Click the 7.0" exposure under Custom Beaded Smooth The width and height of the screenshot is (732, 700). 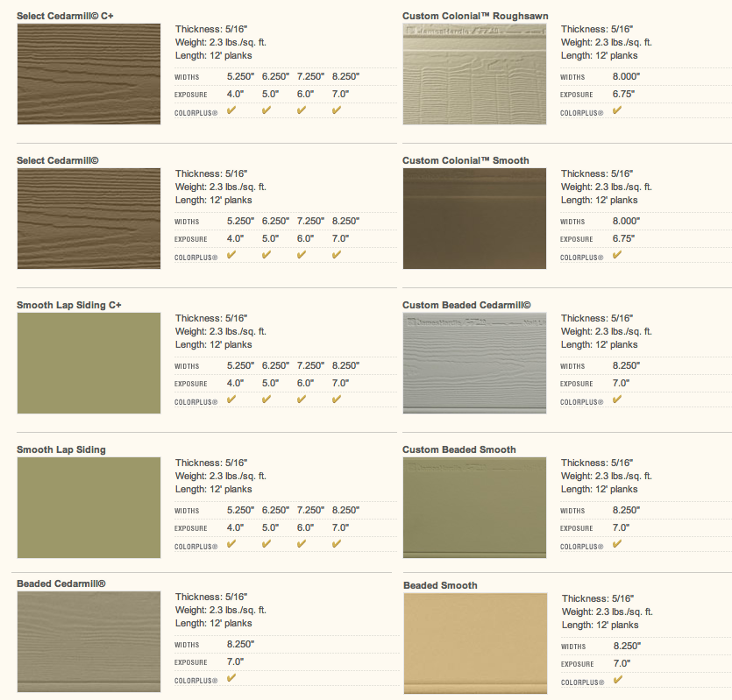[621, 527]
